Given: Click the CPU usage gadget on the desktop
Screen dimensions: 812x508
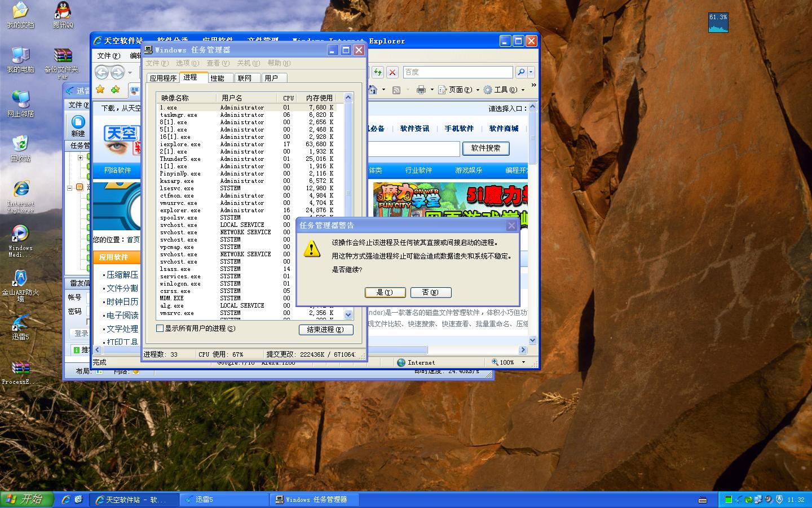Looking at the screenshot, I should coord(718,23).
